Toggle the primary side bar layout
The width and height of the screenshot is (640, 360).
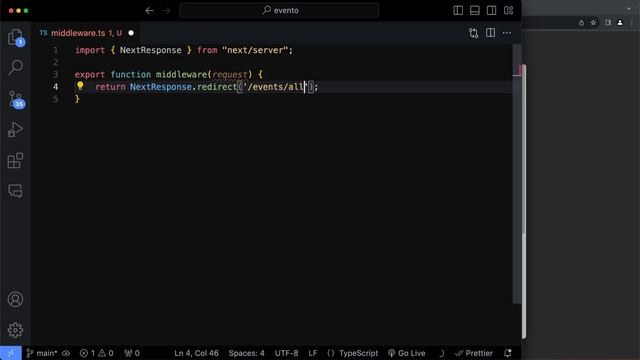coord(458,11)
